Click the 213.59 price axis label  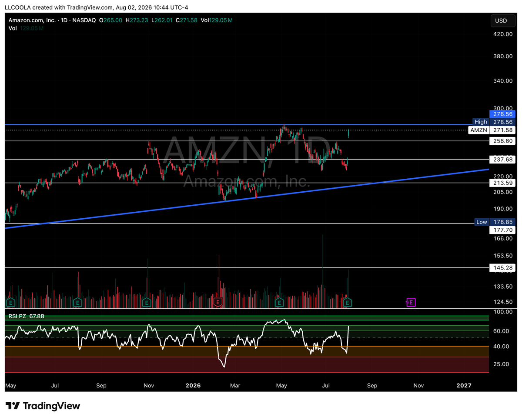pos(502,183)
